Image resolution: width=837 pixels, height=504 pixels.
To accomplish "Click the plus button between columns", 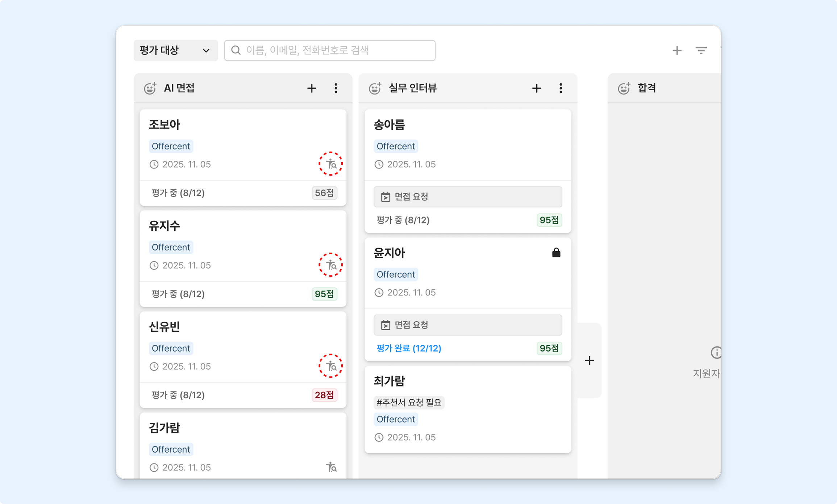I will 590,361.
